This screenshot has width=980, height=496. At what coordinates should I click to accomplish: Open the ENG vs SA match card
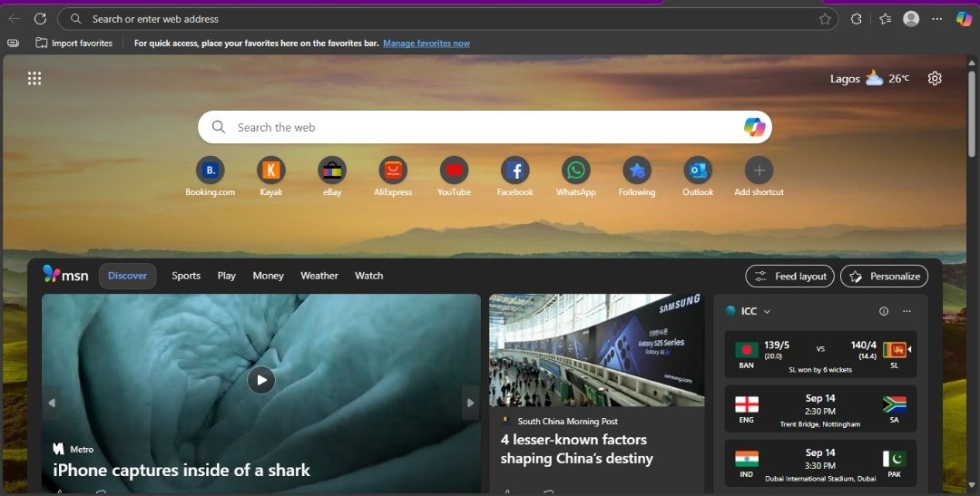(820, 409)
